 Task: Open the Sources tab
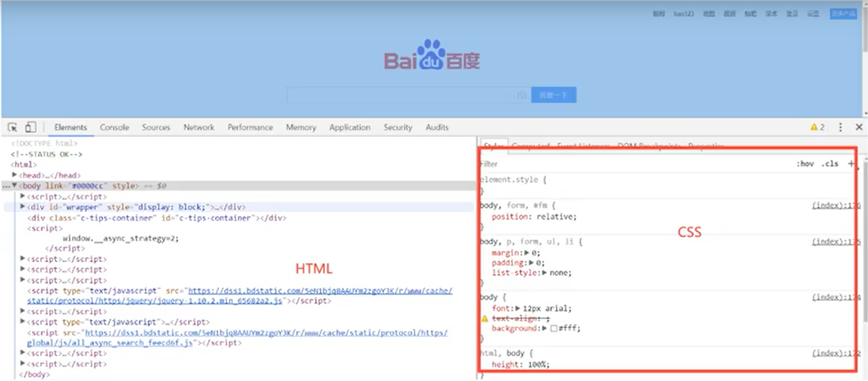pyautogui.click(x=156, y=126)
